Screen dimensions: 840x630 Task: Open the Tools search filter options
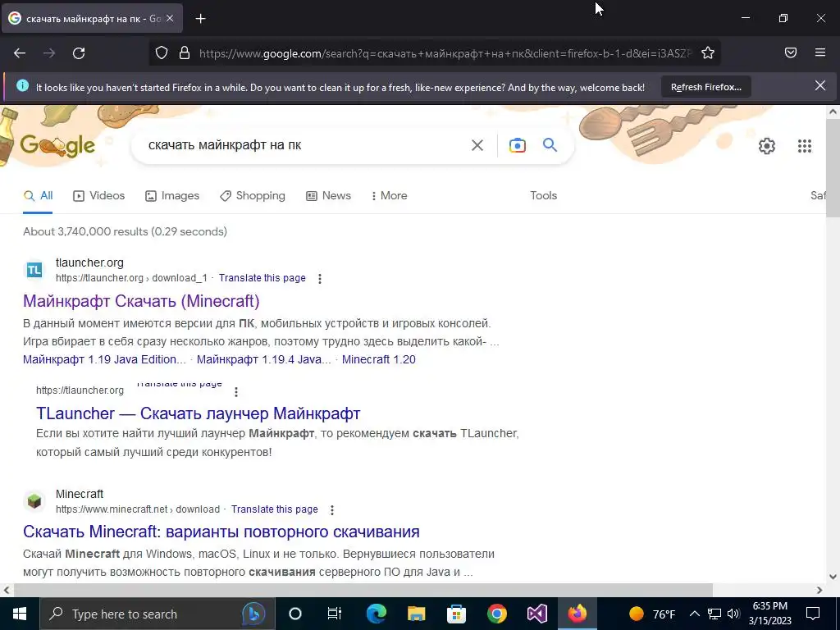543,195
